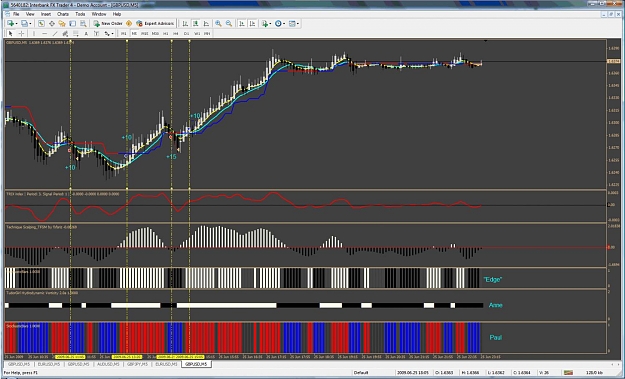The width and height of the screenshot is (625, 379).
Task: Click the New Chart icon
Action: point(10,24)
